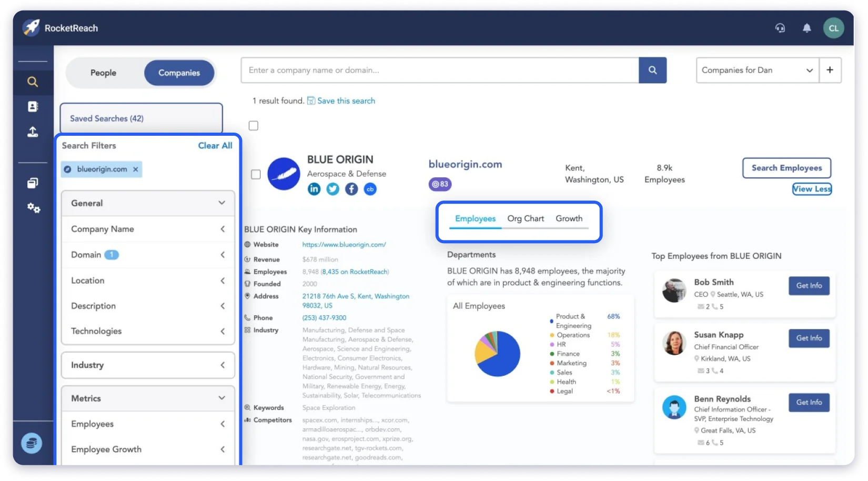This screenshot has width=868, height=481.
Task: Switch to People search toggle
Action: [103, 73]
